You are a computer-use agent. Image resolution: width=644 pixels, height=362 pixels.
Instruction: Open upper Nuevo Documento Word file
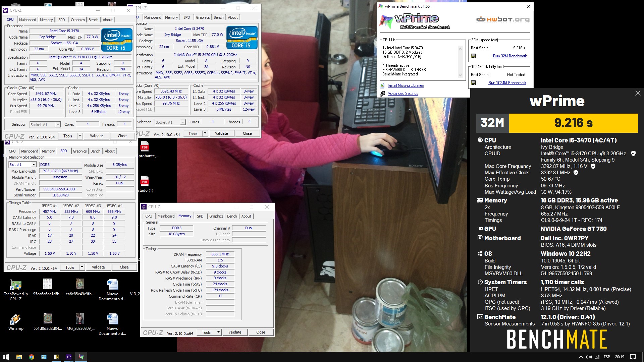coord(112,290)
